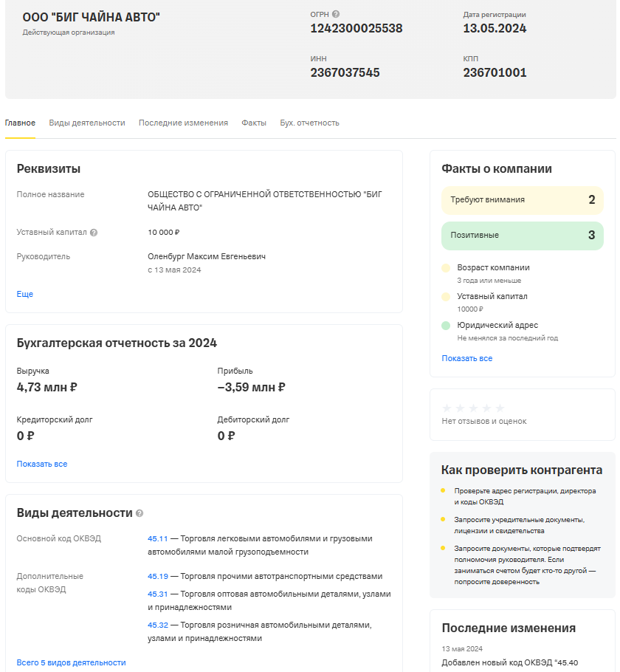Click the Действующая организация status text
This screenshot has width=620, height=672.
(x=69, y=32)
